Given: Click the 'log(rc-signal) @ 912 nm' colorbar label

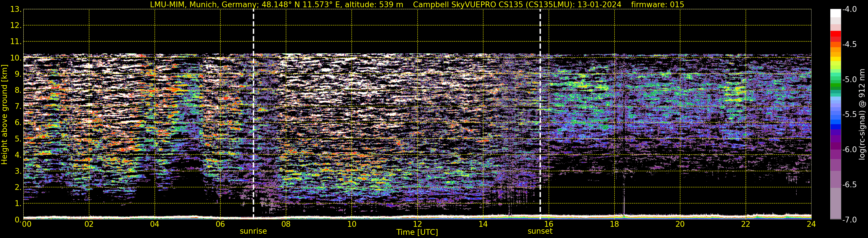Looking at the screenshot, I should (862, 114).
